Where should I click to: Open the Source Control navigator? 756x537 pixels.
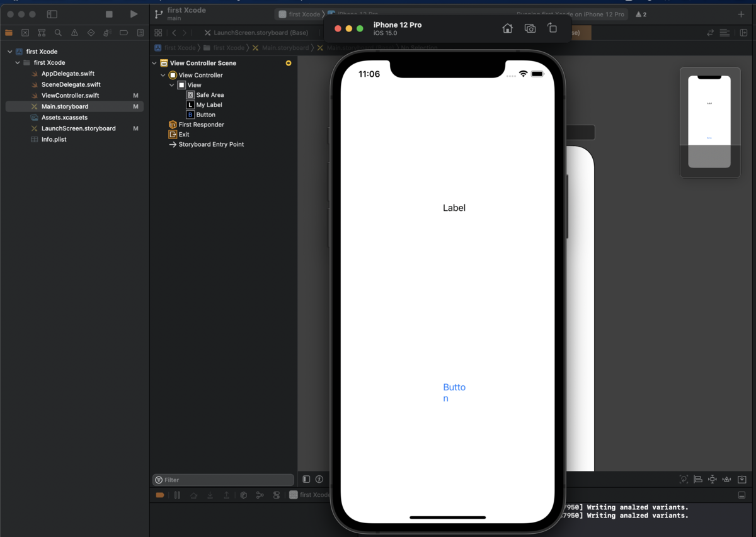click(25, 33)
